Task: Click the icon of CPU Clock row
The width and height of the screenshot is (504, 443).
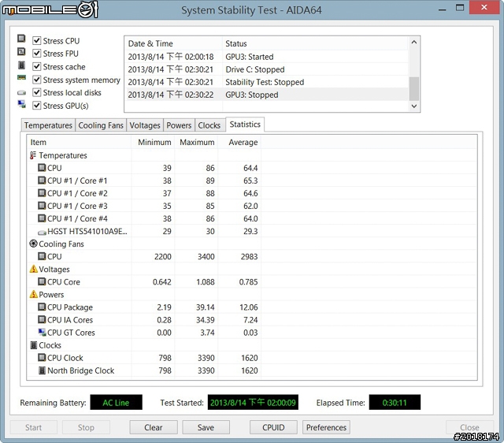Action: pyautogui.click(x=42, y=357)
